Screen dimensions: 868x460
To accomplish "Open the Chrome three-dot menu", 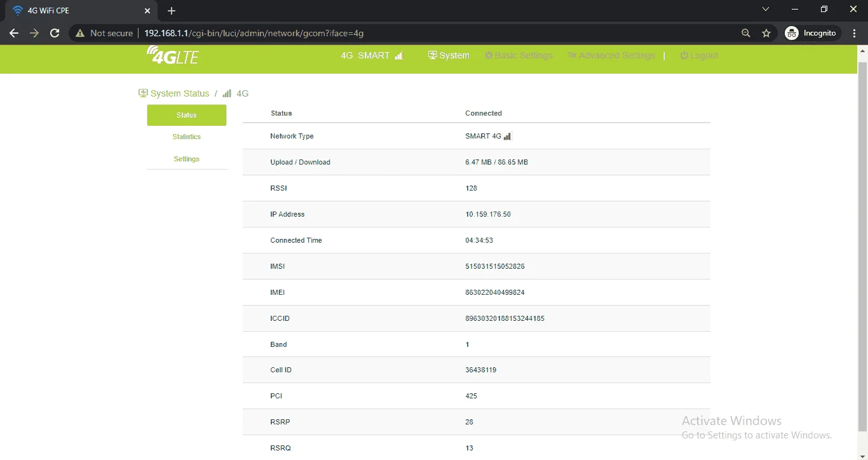I will [x=853, y=33].
